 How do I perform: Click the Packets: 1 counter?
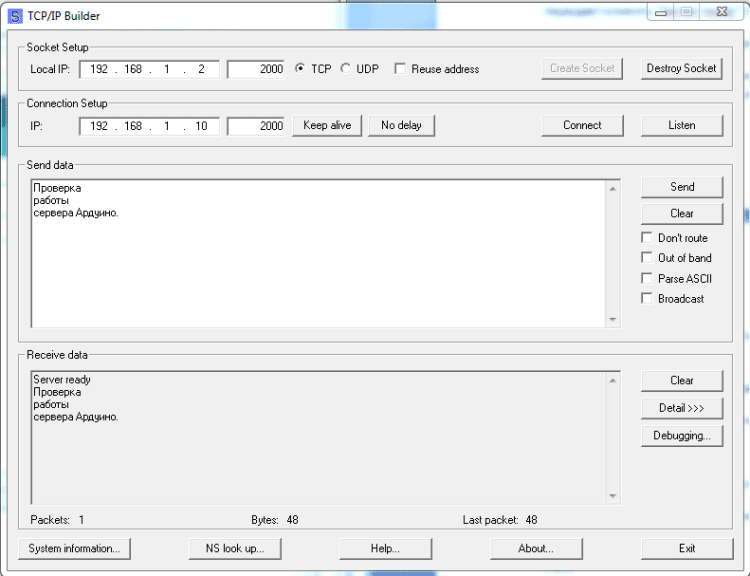(x=57, y=520)
